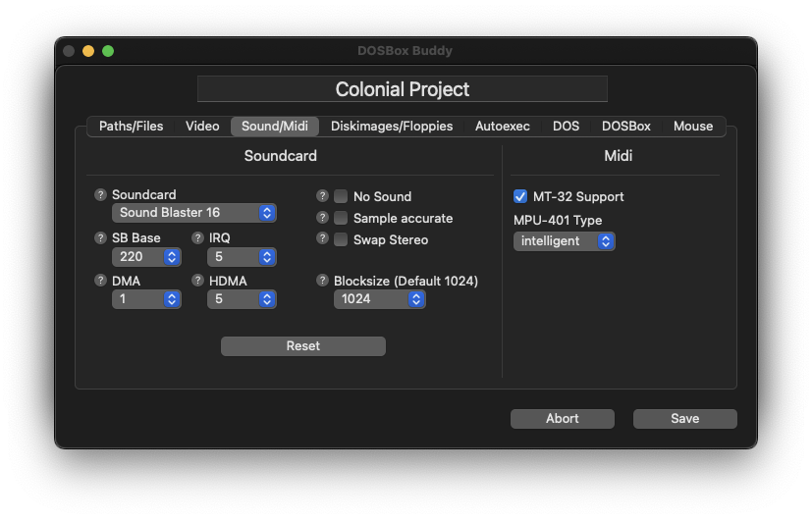
Task: Click the help icon beside Soundcard label
Action: pyautogui.click(x=100, y=195)
